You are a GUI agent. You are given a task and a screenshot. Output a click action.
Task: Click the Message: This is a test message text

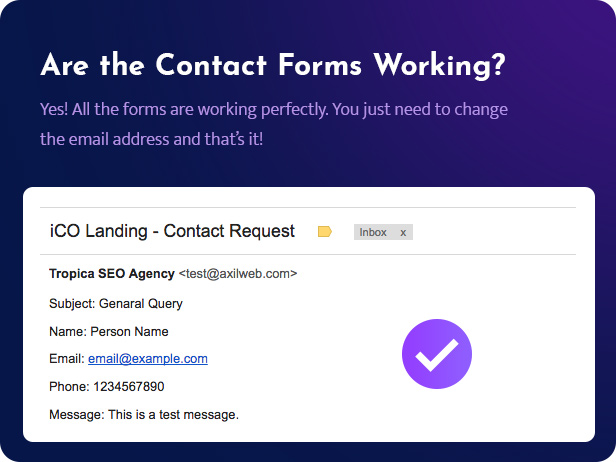tap(144, 414)
